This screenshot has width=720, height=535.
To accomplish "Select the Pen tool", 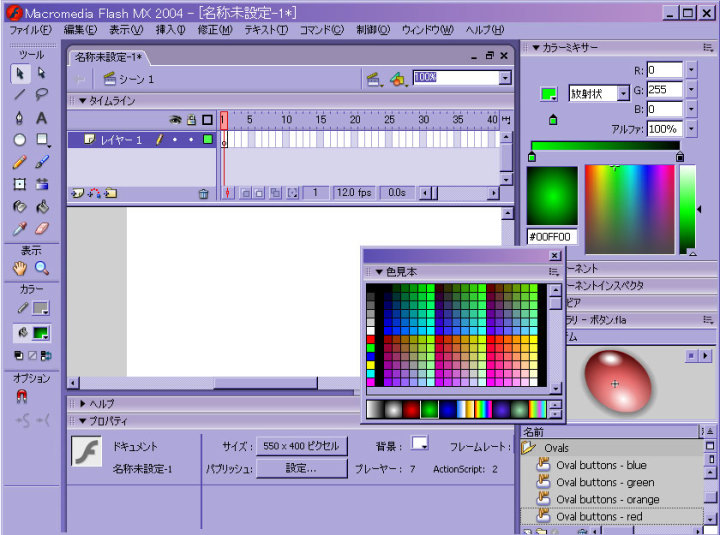I will tap(20, 118).
